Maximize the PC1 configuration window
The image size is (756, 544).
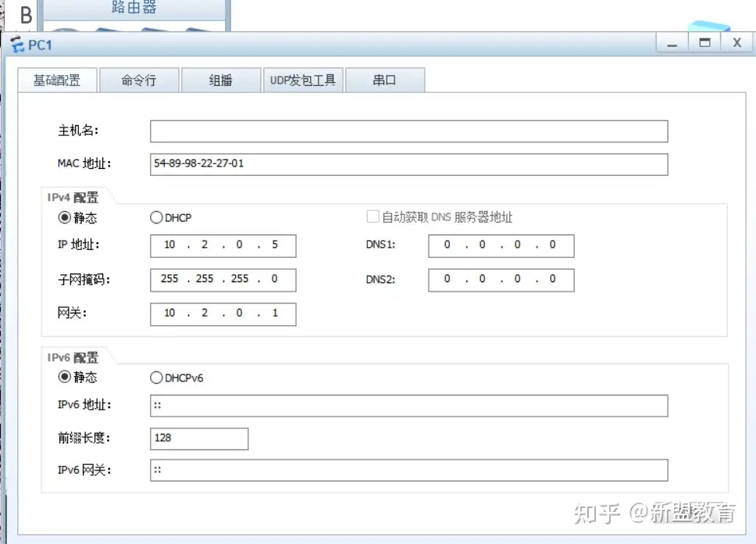point(704,44)
